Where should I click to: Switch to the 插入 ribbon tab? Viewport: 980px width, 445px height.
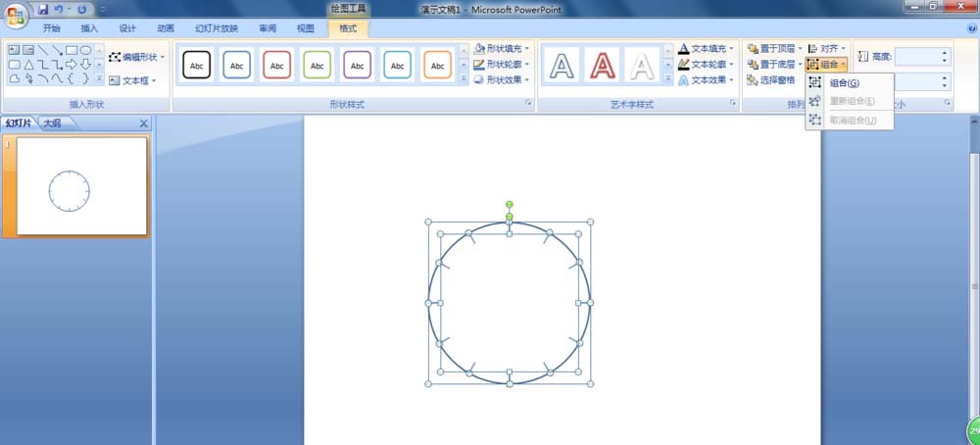(89, 28)
